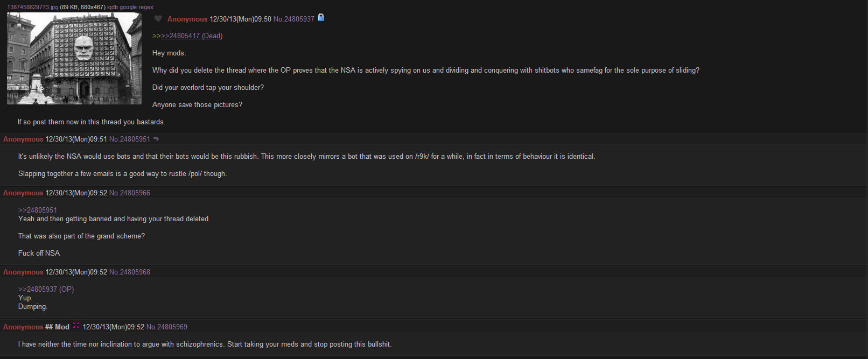
Task: Click the heart favorite icon on OP post
Action: click(x=158, y=19)
